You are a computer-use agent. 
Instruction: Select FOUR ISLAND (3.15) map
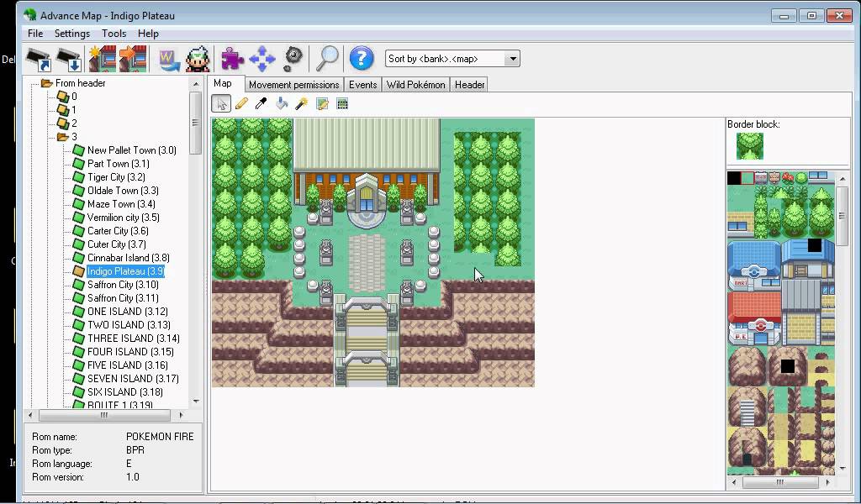(x=130, y=351)
